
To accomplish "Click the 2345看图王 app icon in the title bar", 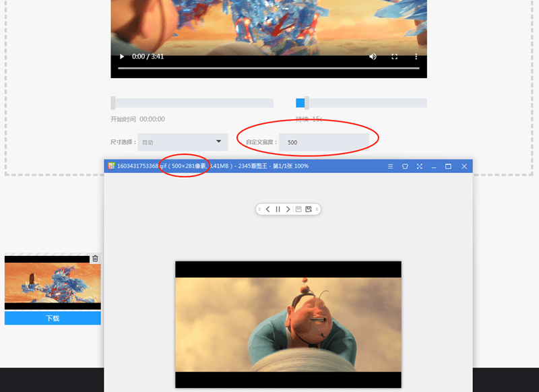I will click(x=111, y=166).
